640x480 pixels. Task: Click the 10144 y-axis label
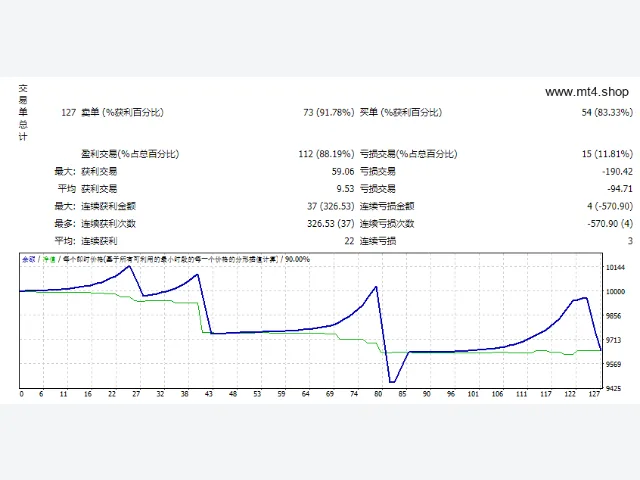click(x=615, y=267)
